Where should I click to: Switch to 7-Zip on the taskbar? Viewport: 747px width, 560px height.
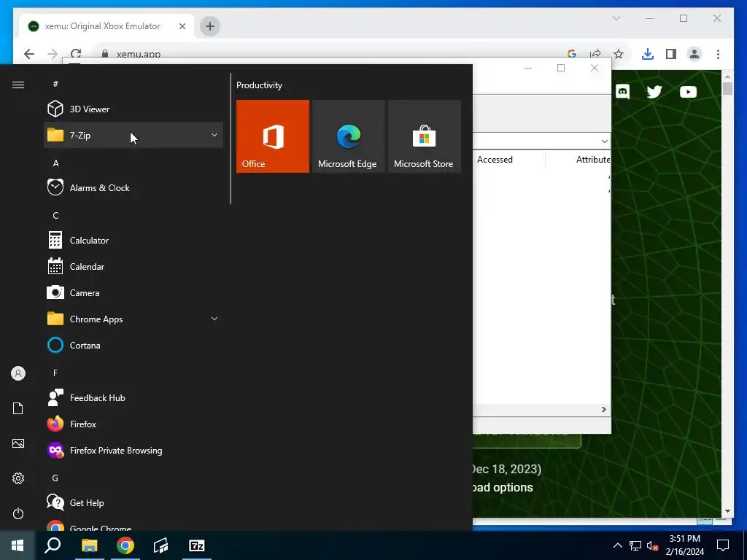click(197, 545)
